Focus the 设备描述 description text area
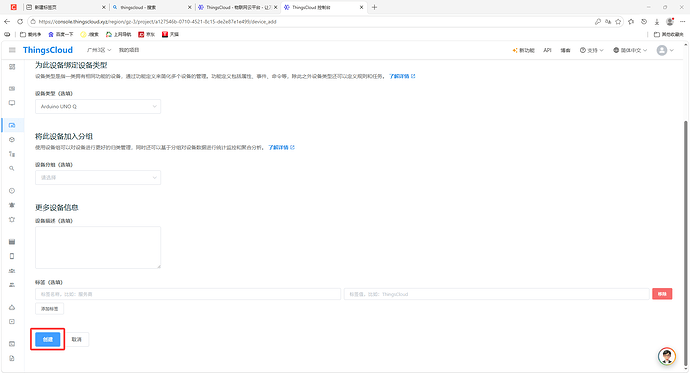Screen dimensions: 690x373 point(98,248)
